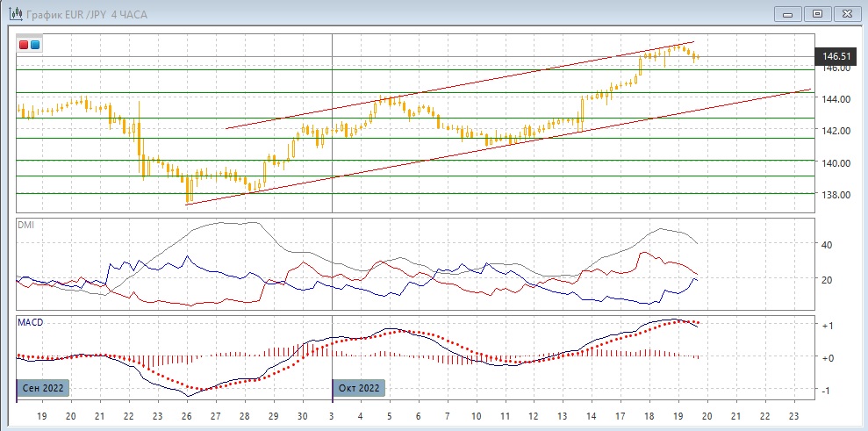The height and width of the screenshot is (431, 868).
Task: Click the candlestick chart icon in title bar
Action: (x=14, y=13)
